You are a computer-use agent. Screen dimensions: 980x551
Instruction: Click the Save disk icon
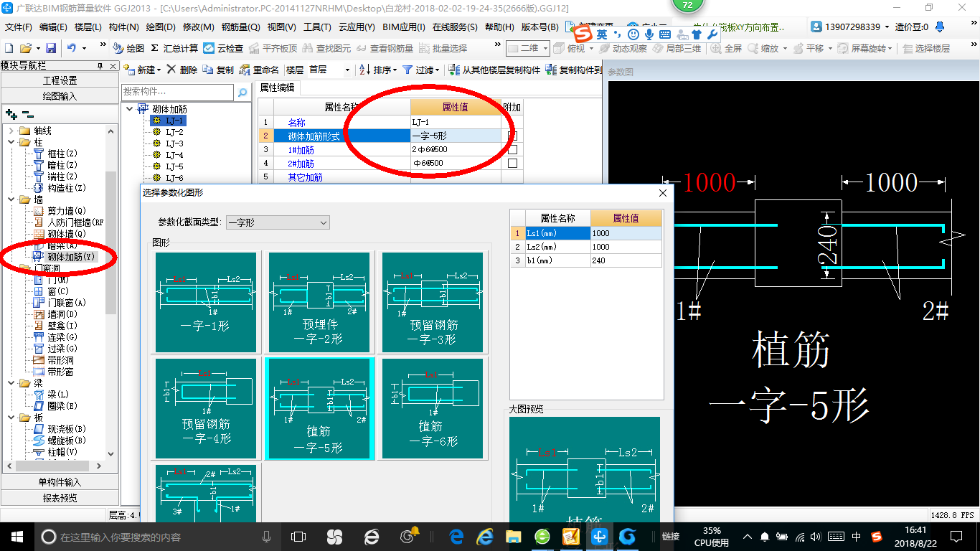point(51,48)
